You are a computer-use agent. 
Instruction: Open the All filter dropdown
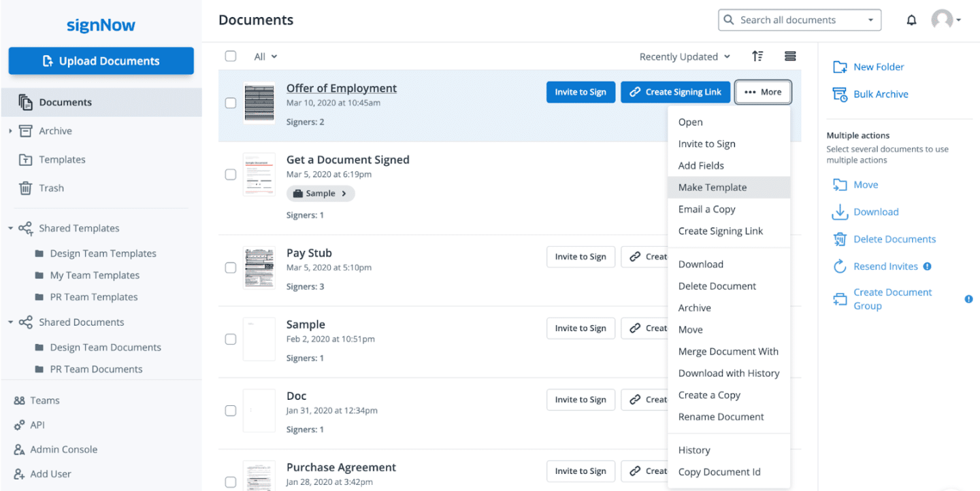click(265, 56)
